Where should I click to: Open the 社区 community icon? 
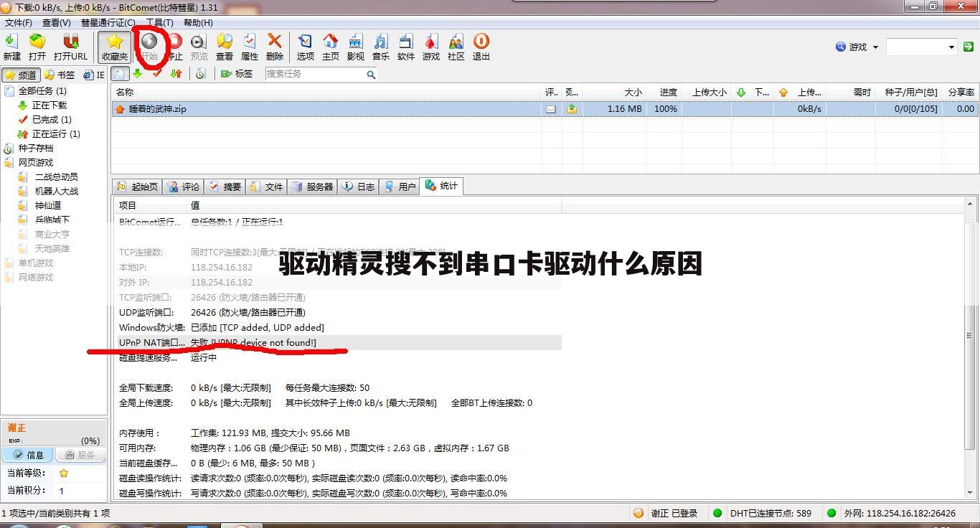[x=456, y=47]
